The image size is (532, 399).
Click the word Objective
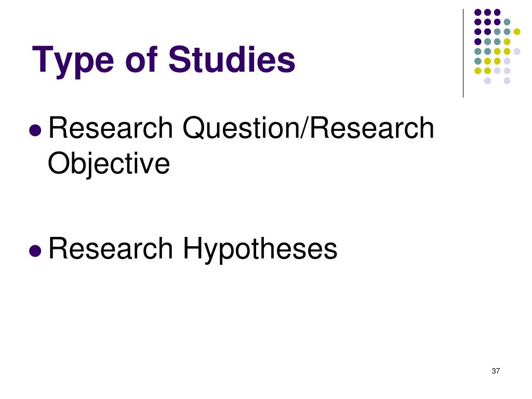109,164
